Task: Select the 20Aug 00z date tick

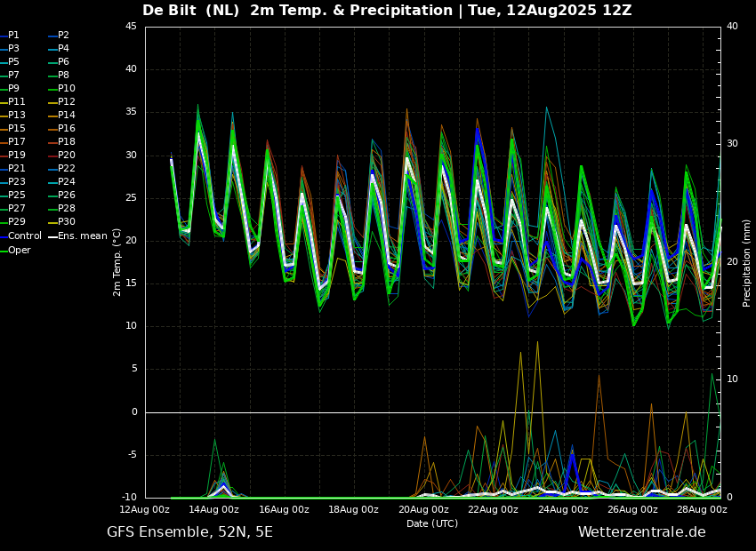Action: [x=423, y=510]
